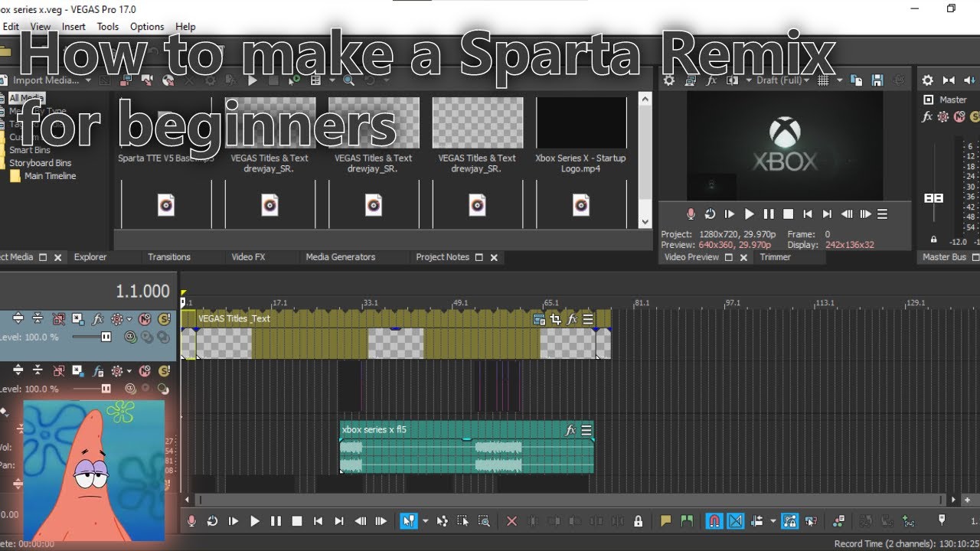Screen dimensions: 980x551
Task: Open the Tools menu
Action: [x=108, y=26]
